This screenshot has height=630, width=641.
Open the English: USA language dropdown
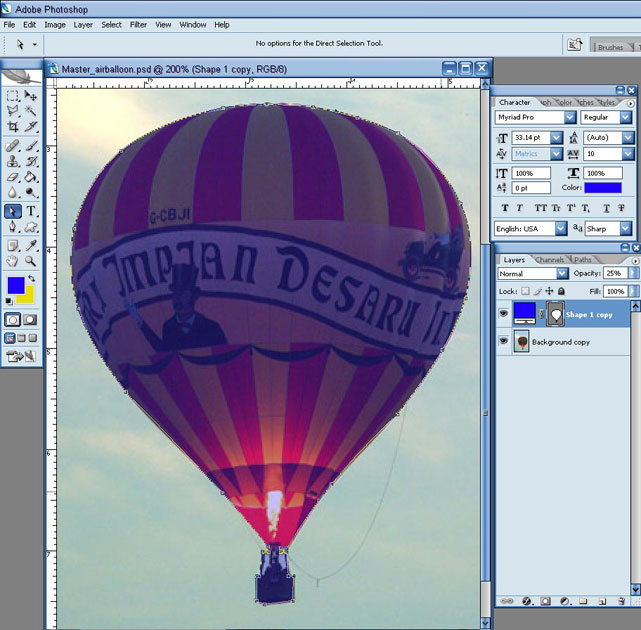[561, 228]
